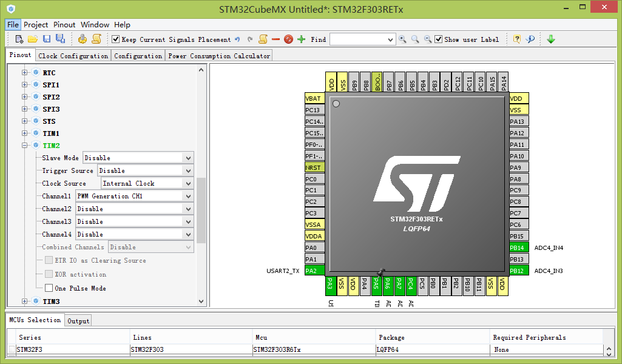Switch to Power Consumption Calculator tab

coord(219,56)
